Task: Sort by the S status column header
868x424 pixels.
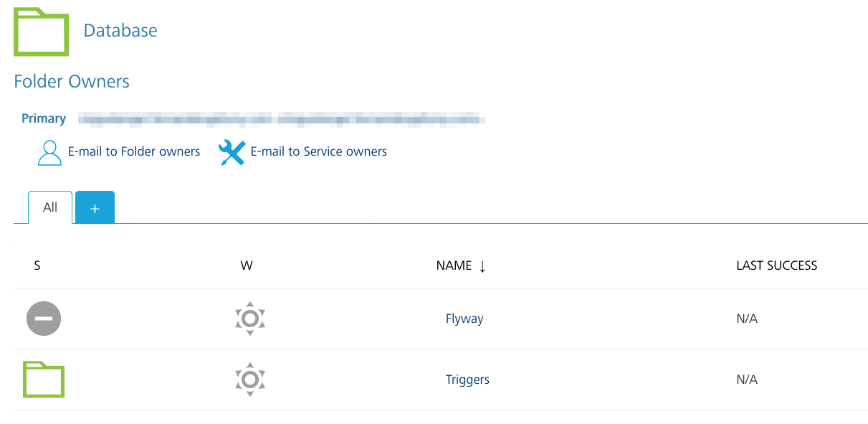Action: click(x=37, y=265)
